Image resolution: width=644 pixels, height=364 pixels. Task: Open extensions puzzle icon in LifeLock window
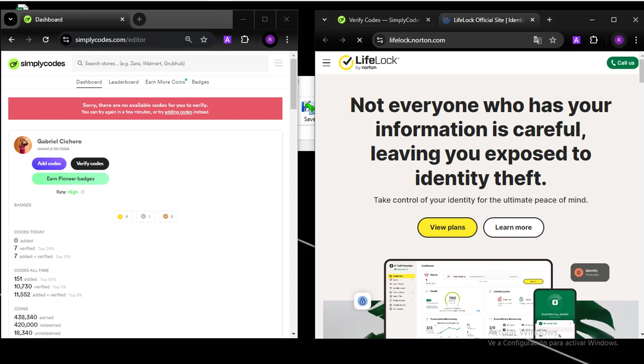coord(594,40)
